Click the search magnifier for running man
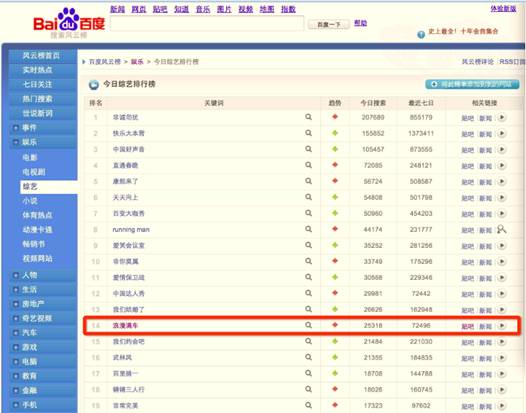 click(308, 229)
